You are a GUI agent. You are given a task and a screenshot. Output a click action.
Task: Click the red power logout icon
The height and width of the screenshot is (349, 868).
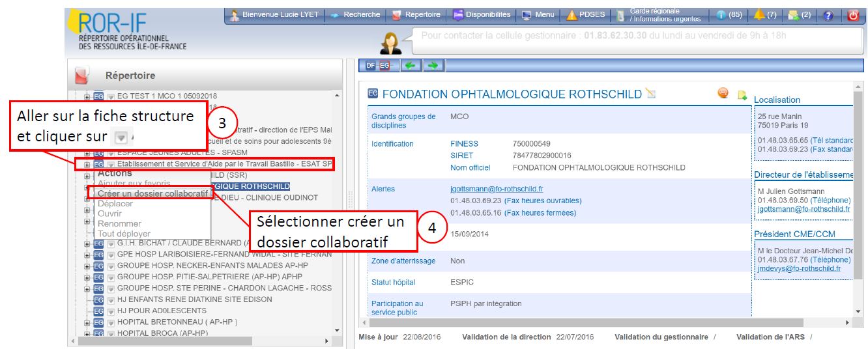coord(854,15)
